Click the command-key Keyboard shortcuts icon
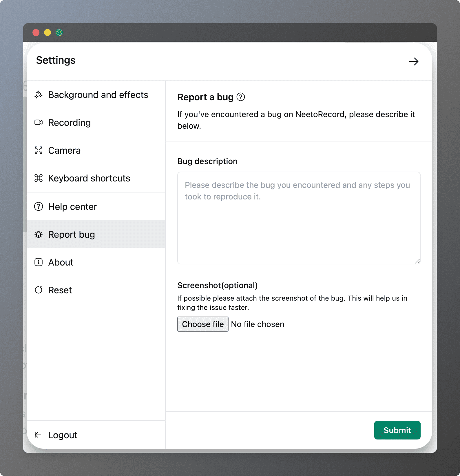Viewport: 460px width, 476px height. coord(39,178)
